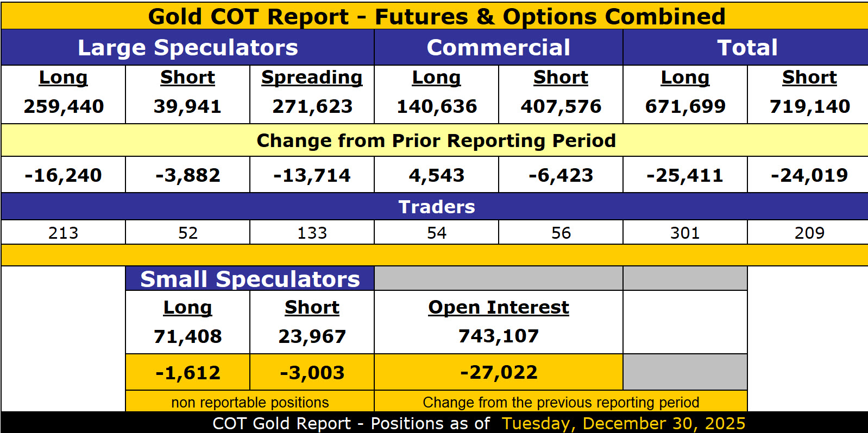
Task: Click Long label under Commercial
Action: coord(436,78)
